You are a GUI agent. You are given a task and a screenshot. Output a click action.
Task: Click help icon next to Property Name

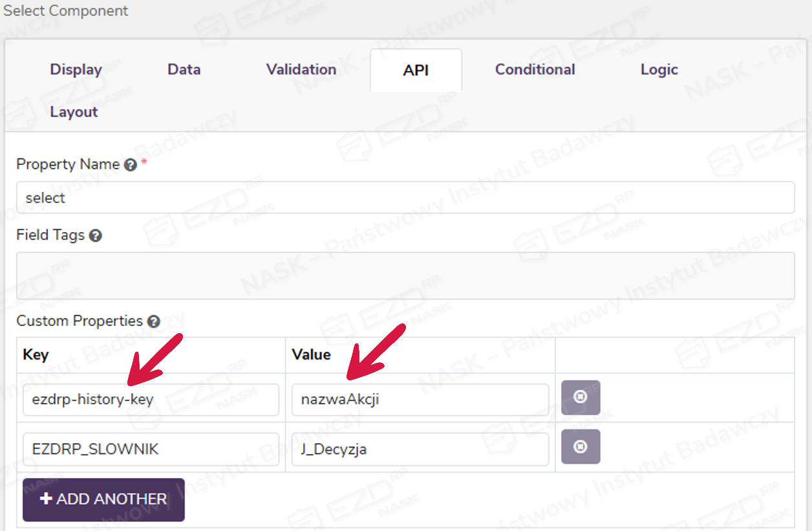pos(130,165)
